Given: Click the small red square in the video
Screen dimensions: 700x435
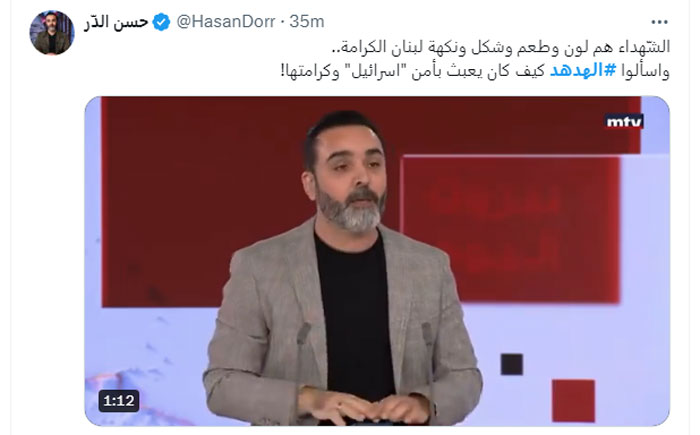Looking at the screenshot, I should (x=573, y=401).
